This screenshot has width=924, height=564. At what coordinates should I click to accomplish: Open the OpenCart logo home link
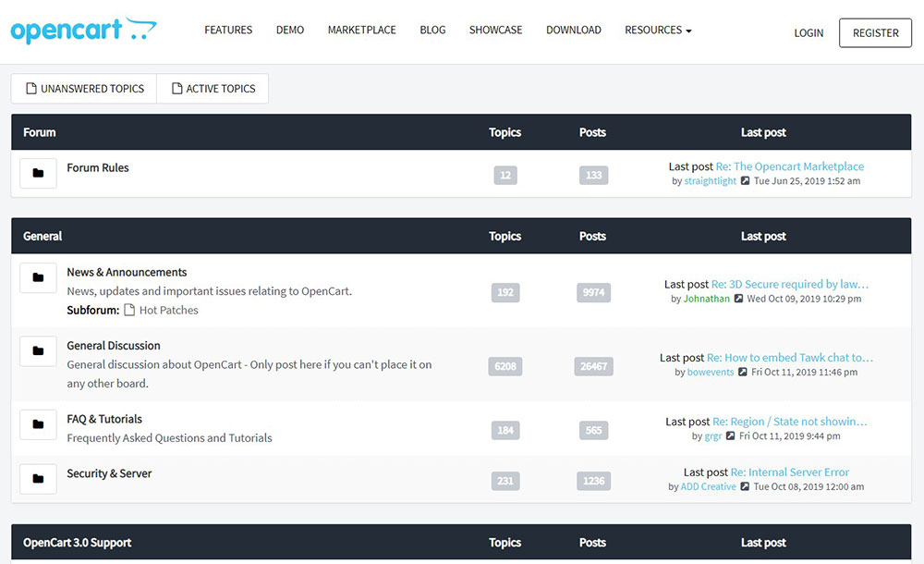[x=84, y=31]
